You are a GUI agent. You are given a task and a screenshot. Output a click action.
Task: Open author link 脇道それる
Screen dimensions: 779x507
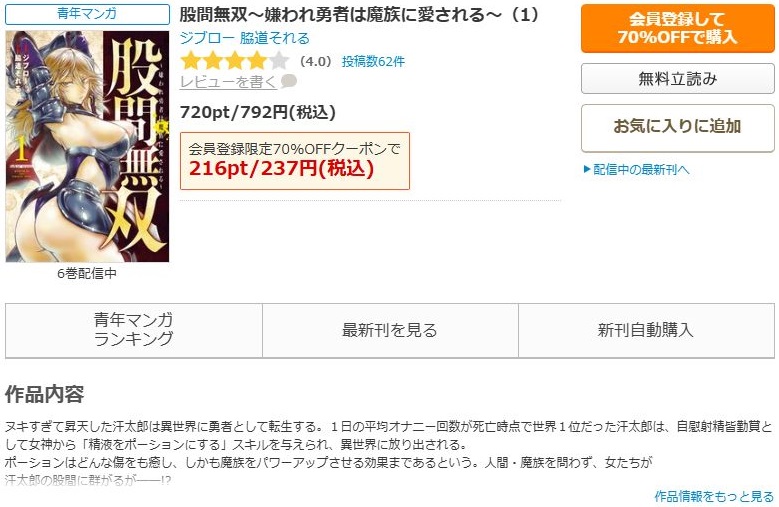[275, 38]
